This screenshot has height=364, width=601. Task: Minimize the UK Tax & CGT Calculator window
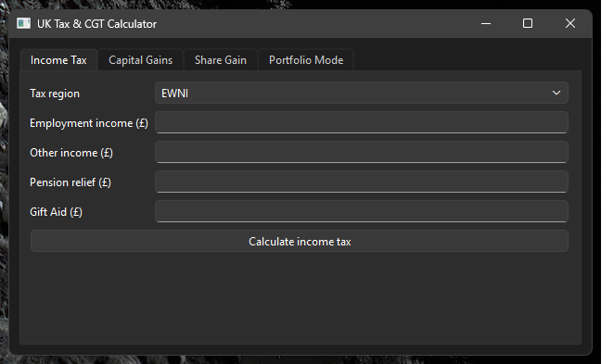pyautogui.click(x=486, y=24)
